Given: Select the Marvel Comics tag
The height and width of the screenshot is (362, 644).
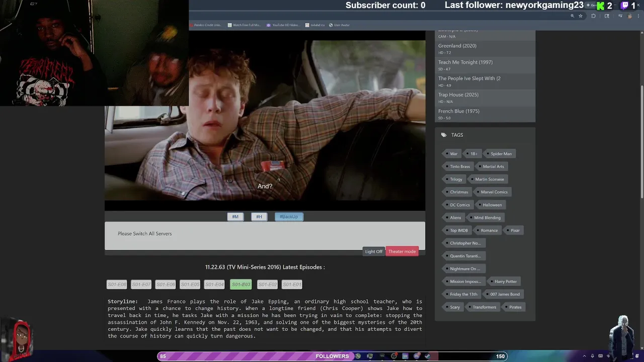Looking at the screenshot, I should 494,192.
